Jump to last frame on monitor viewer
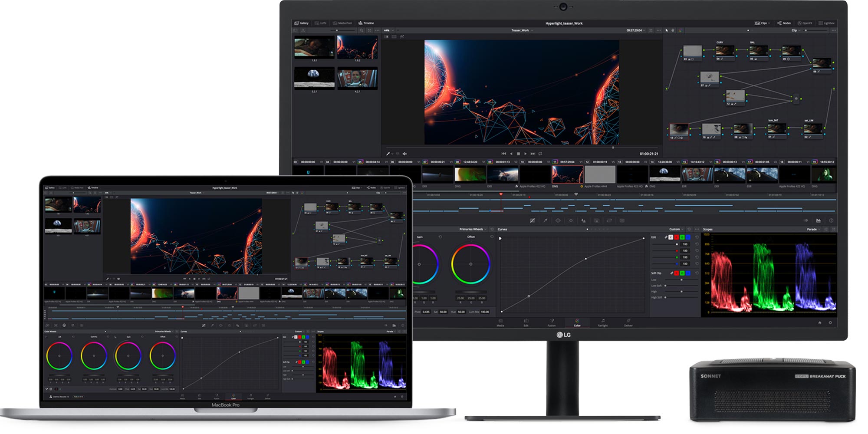868x434 pixels. (x=533, y=154)
